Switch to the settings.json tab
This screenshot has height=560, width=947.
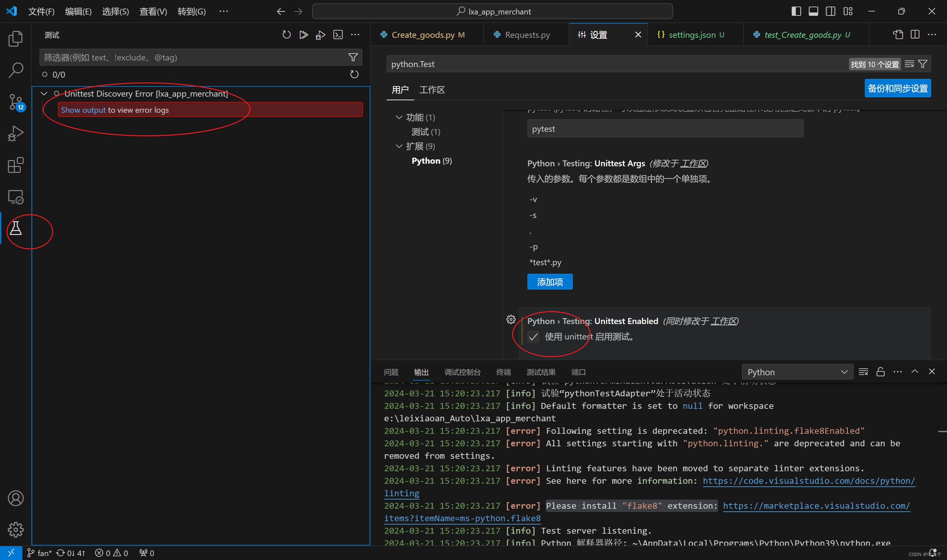click(692, 35)
